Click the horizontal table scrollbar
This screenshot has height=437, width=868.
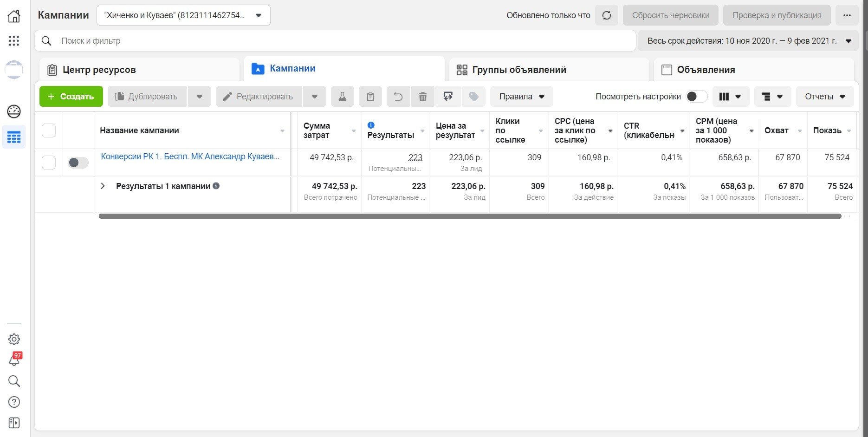pyautogui.click(x=470, y=216)
